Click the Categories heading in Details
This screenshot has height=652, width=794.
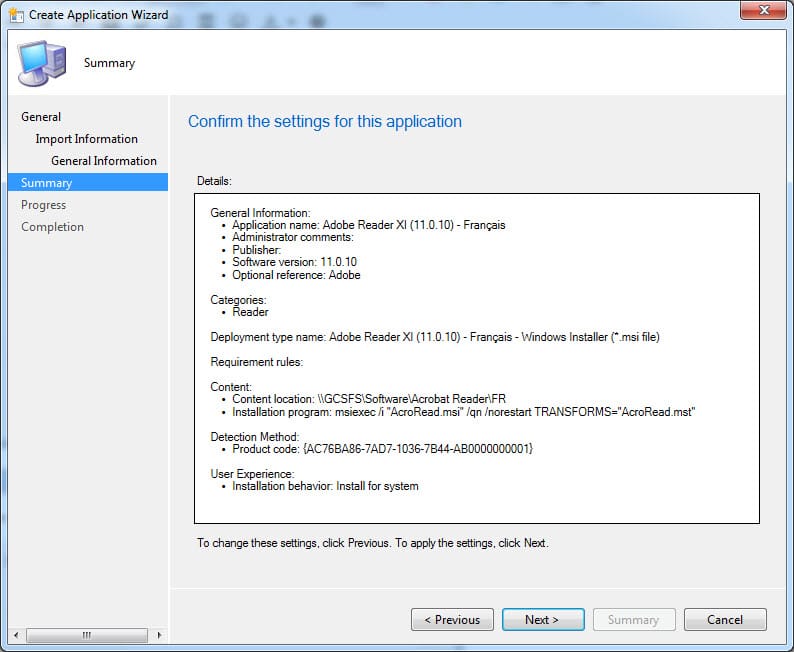click(x=238, y=300)
